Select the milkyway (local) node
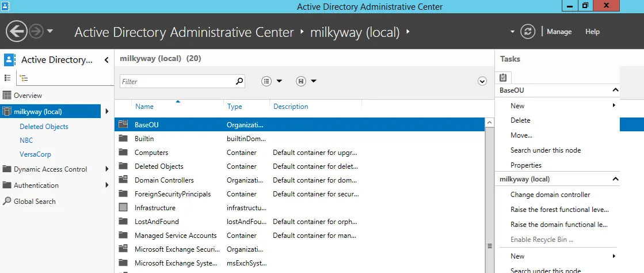 pyautogui.click(x=51, y=111)
